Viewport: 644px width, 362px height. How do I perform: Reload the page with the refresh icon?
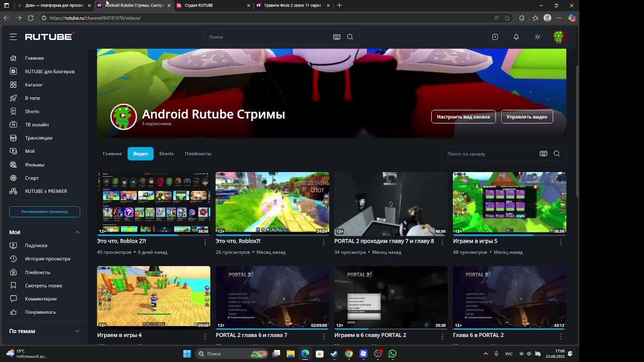click(31, 18)
